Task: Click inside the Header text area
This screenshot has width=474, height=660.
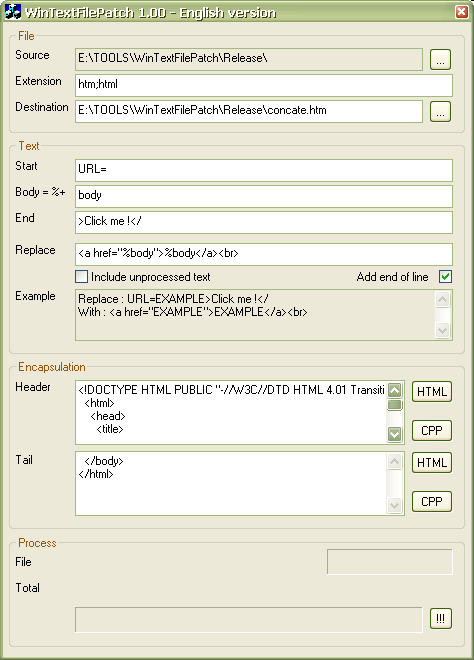Action: pos(231,412)
